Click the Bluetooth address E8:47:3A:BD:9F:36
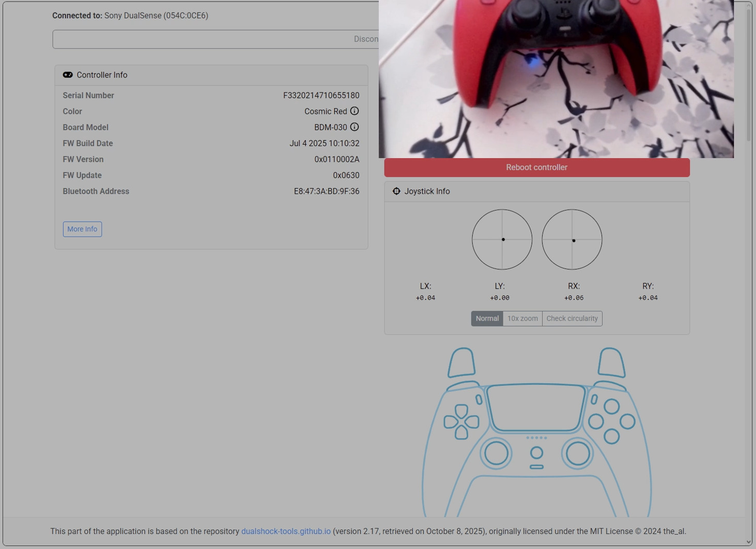The image size is (756, 549). [x=327, y=192]
